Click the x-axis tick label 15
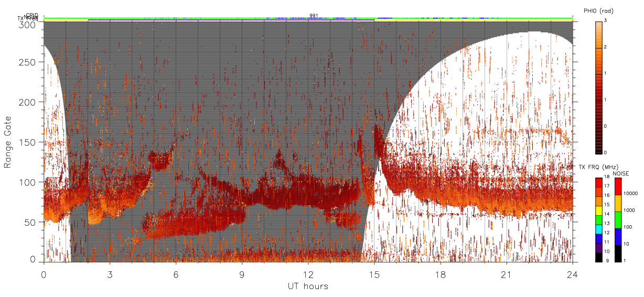644x297 pixels. pyautogui.click(x=374, y=274)
